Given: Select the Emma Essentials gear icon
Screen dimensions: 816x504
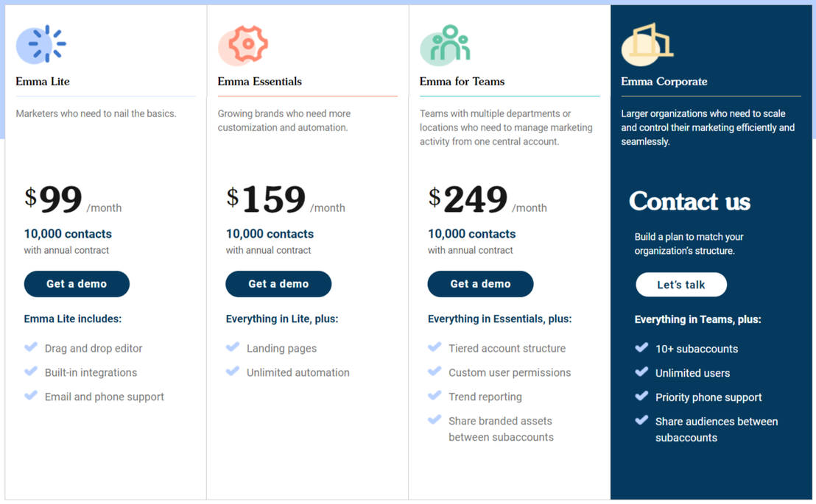Looking at the screenshot, I should [243, 42].
